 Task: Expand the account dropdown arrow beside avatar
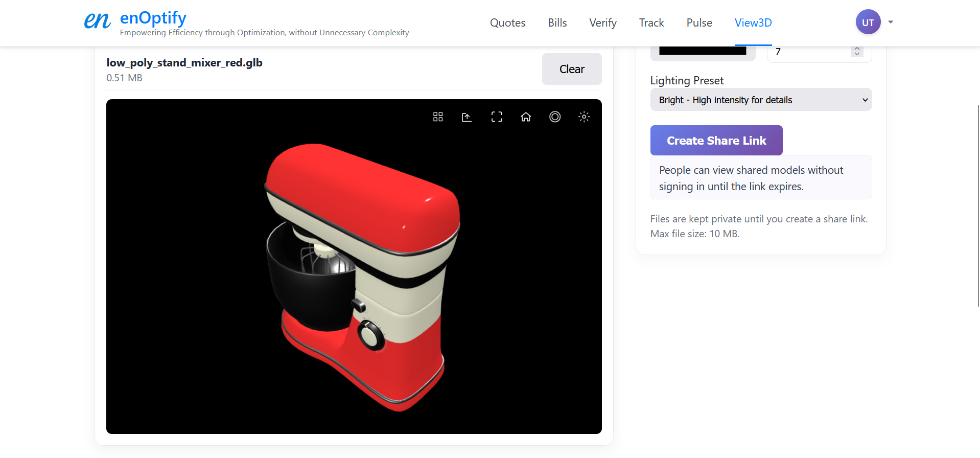point(891,22)
